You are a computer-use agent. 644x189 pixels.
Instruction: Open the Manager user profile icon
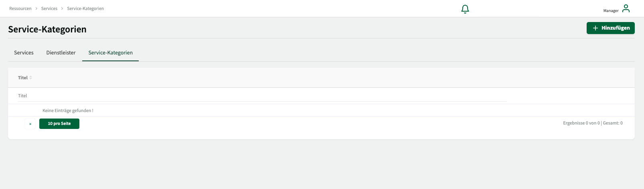tap(626, 8)
